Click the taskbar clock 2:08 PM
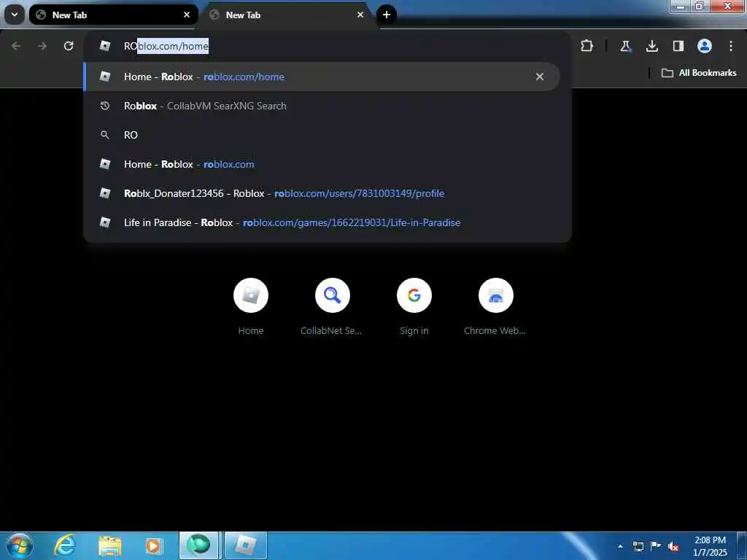Screen dimensions: 747x560 pos(710,546)
